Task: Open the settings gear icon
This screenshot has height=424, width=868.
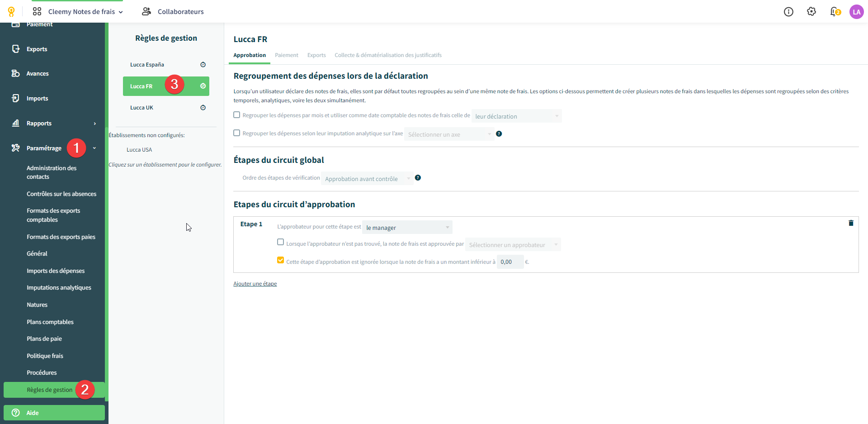Action: coord(811,12)
